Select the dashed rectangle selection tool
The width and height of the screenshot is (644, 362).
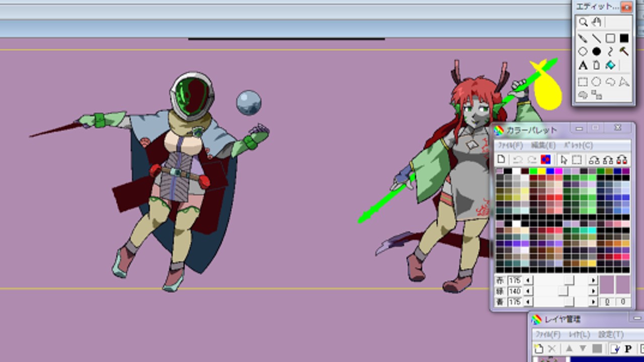[583, 81]
